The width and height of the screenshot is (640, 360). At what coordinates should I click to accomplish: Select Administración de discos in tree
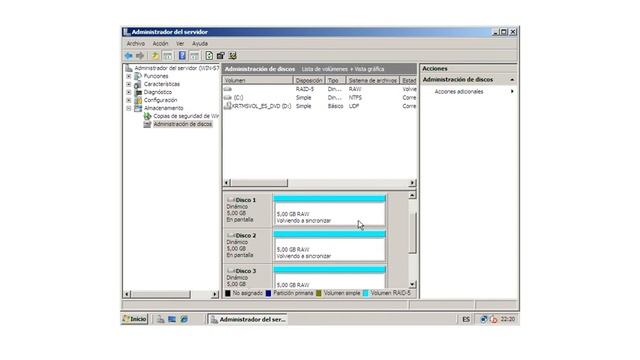pyautogui.click(x=182, y=124)
